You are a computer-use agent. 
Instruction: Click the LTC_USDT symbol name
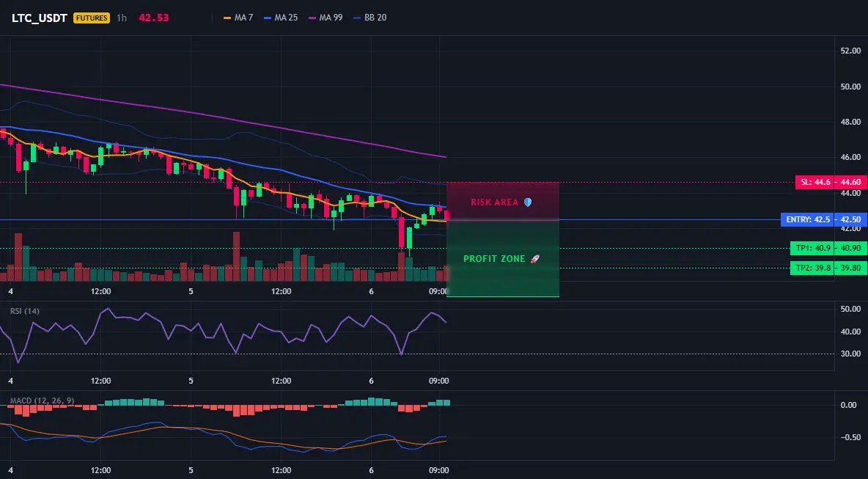(x=40, y=18)
